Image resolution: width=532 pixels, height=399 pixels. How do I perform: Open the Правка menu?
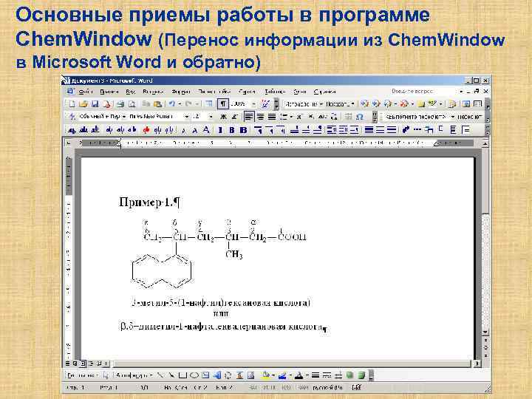pyautogui.click(x=109, y=92)
